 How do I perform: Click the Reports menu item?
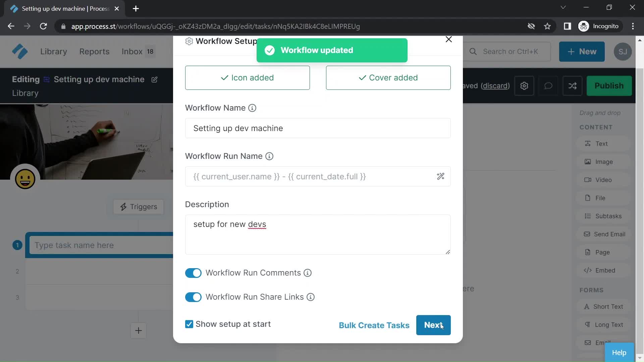coord(95,51)
